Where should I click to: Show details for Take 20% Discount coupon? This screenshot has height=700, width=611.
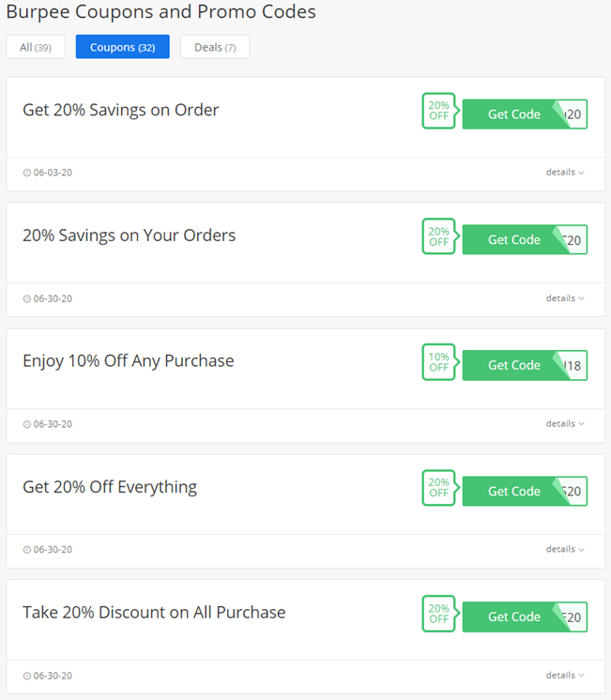(565, 675)
